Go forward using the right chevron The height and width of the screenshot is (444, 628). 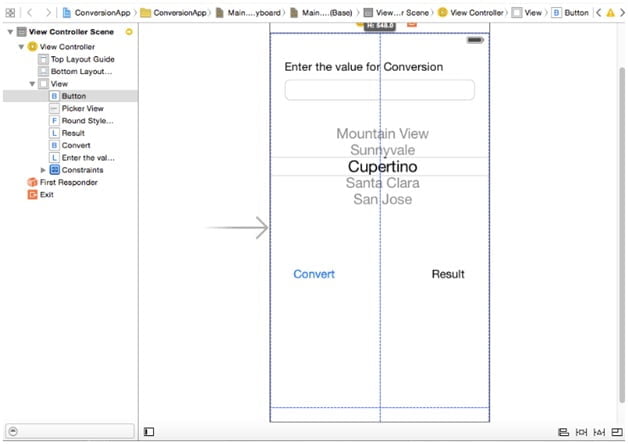[x=47, y=13]
